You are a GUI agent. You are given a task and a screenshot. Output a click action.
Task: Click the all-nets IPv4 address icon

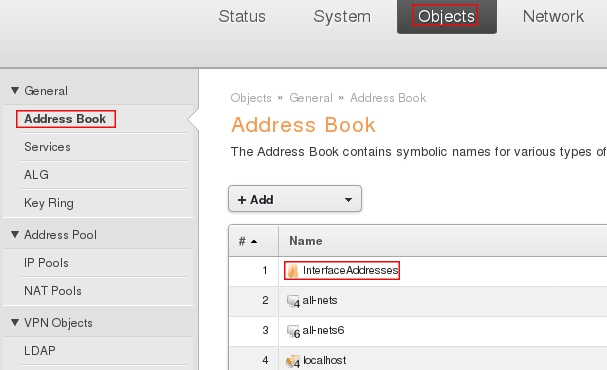tap(293, 301)
